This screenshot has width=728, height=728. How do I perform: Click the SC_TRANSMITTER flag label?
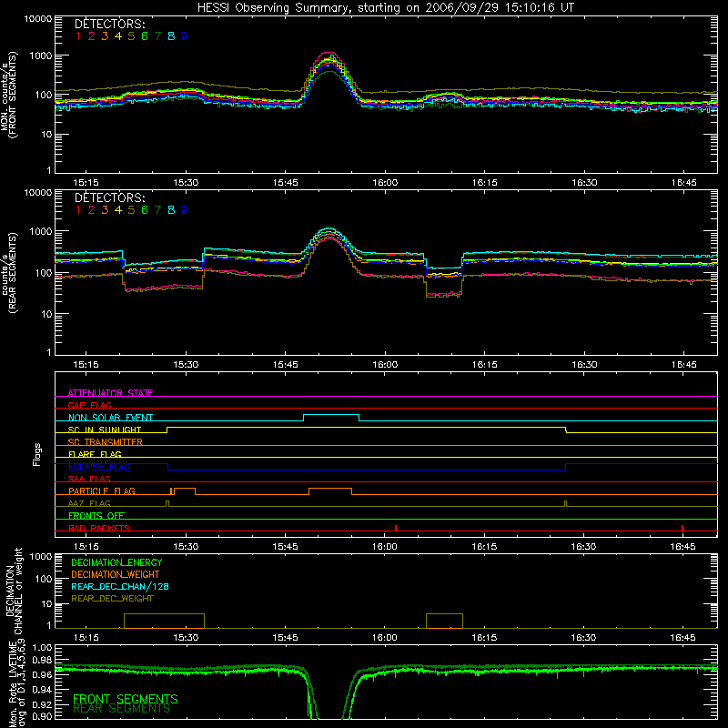click(x=106, y=441)
